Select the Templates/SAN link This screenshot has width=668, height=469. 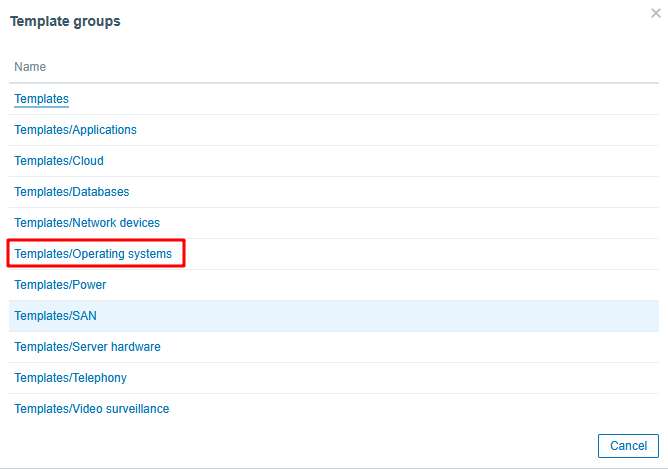coord(55,316)
